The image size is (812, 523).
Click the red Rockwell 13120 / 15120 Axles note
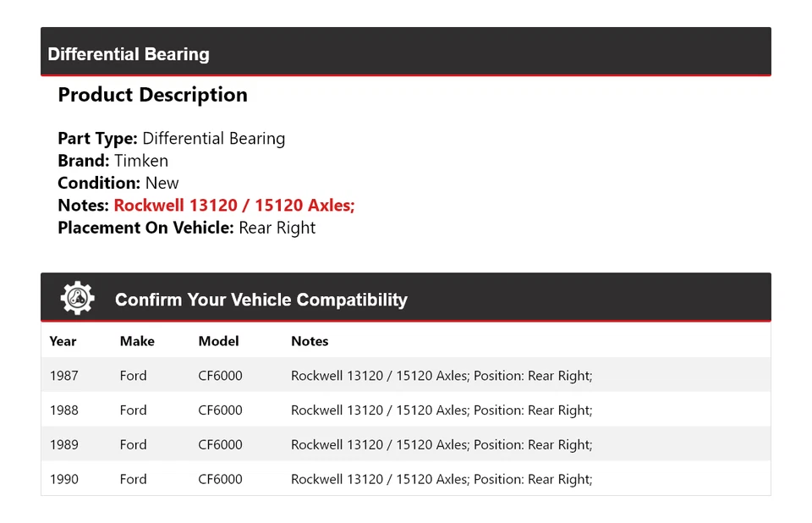(233, 205)
